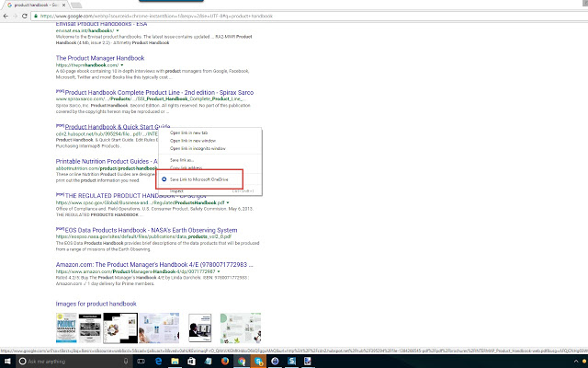The width and height of the screenshot is (588, 368).
Task: Close the 'product handbook' browser tab
Action: click(63, 5)
